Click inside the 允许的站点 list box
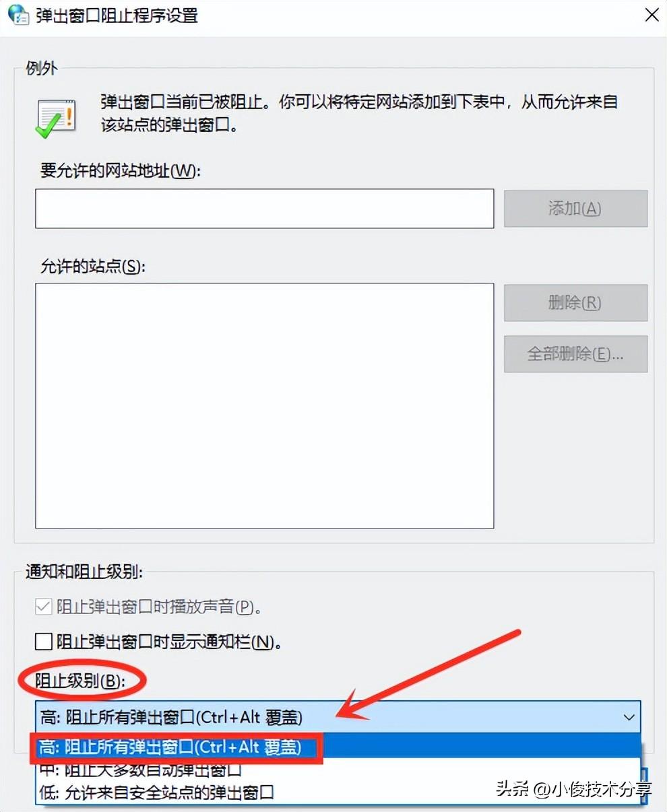The height and width of the screenshot is (812, 667). click(265, 405)
